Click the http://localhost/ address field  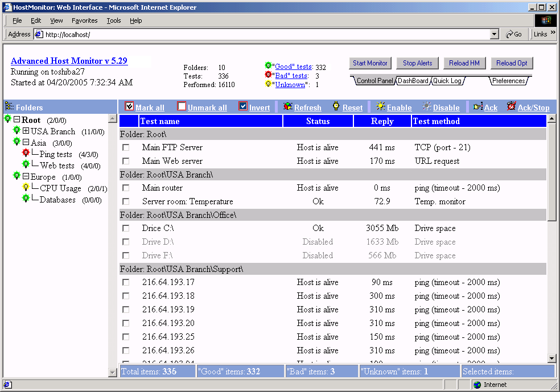click(267, 35)
